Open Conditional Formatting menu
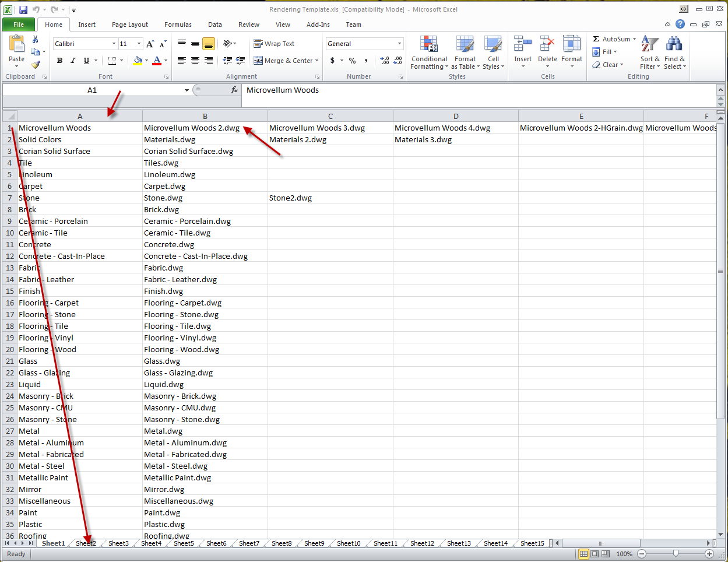This screenshot has width=728, height=562. [x=429, y=52]
